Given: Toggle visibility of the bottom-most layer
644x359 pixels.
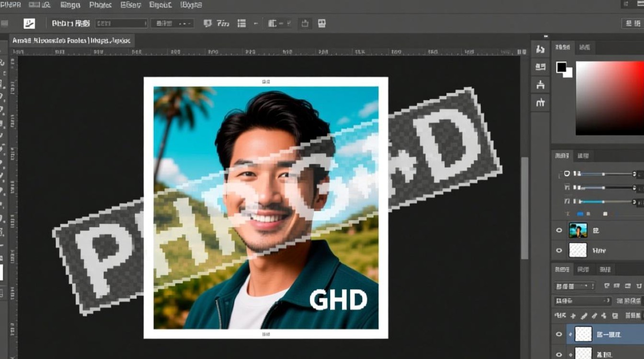Looking at the screenshot, I should 559,354.
